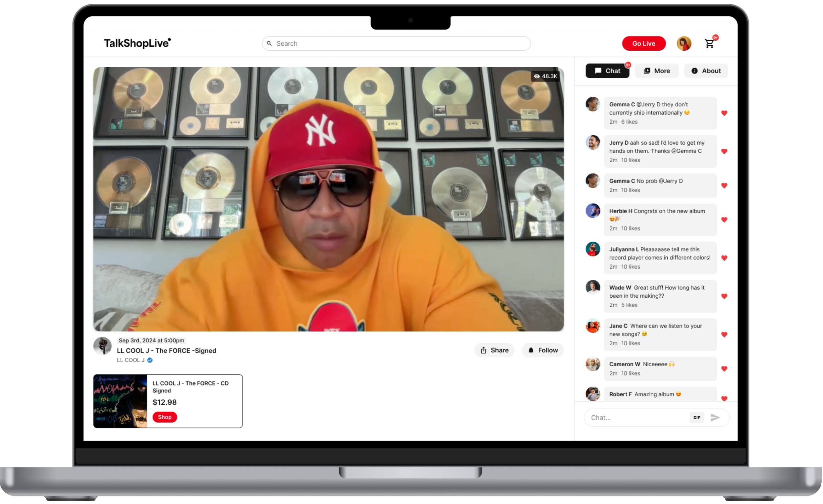Like Cameron W's 'Niceeeee' comment
The height and width of the screenshot is (504, 823).
coord(725,369)
